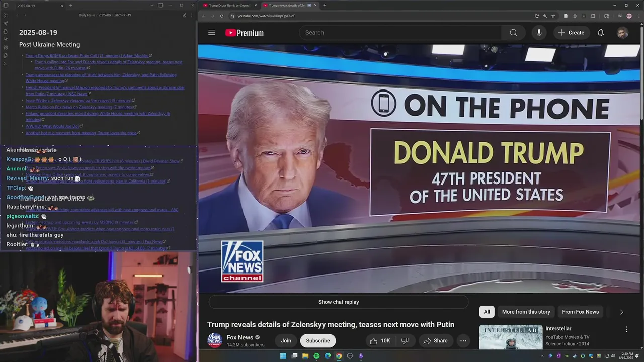644x362 pixels.
Task: Open 'Trump Drops BOMB on Secret Putin Call' link
Action: [x=89, y=55]
